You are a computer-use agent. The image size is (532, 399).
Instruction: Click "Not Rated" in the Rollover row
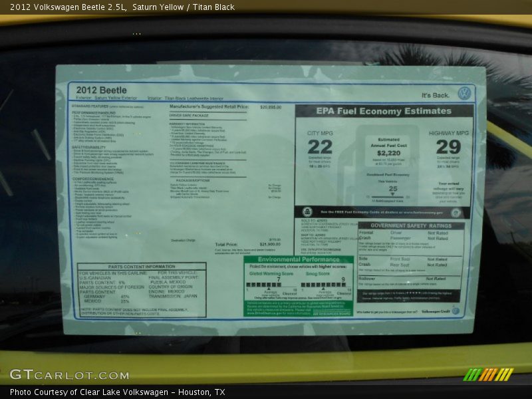[436, 279]
